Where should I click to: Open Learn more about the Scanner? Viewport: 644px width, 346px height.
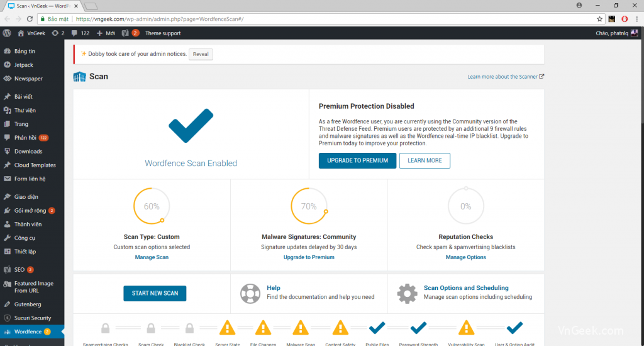point(506,77)
